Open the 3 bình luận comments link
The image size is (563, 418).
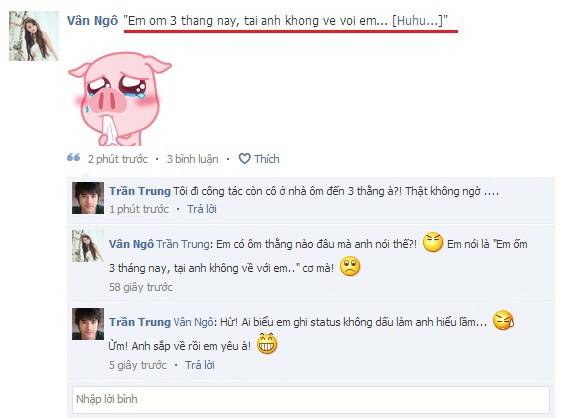point(192,159)
